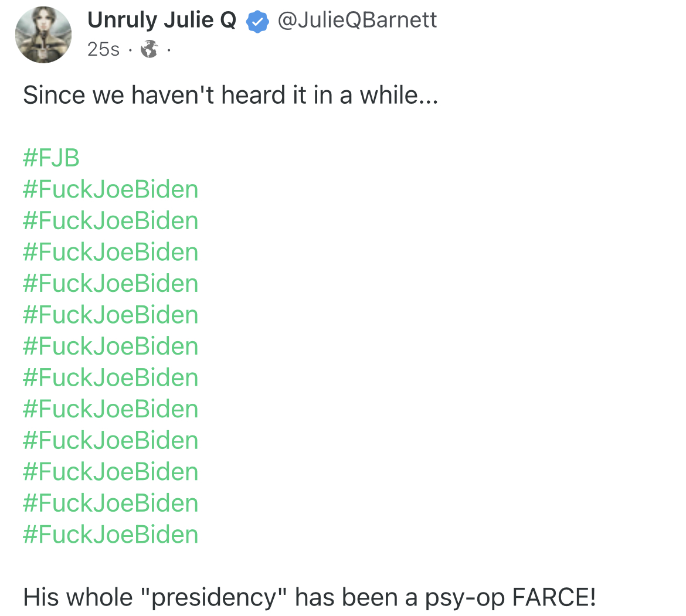This screenshot has width=686, height=616.
Task: Open the last #FuckJoeBiden hashtag
Action: (111, 535)
